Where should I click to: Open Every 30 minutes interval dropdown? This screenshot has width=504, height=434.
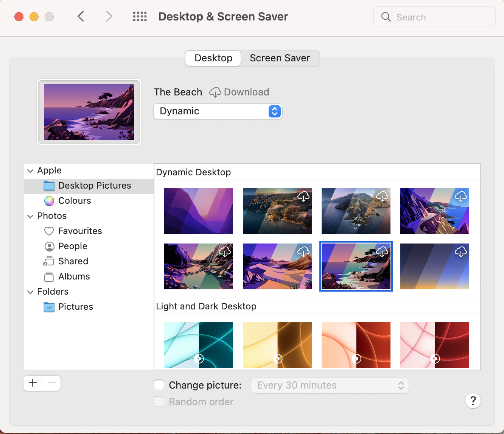pyautogui.click(x=330, y=386)
